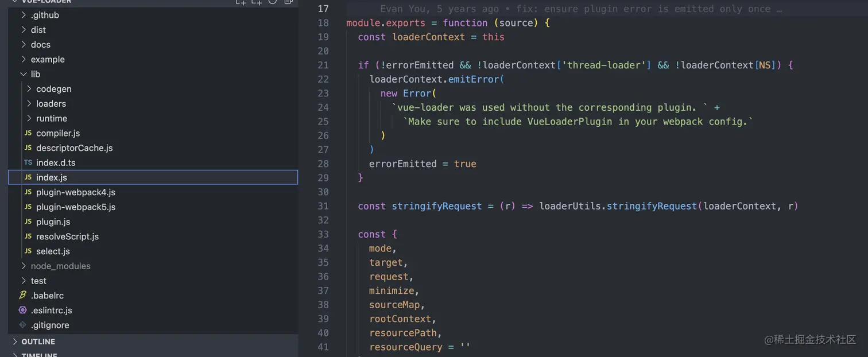Click 'const loaderContext = this' statement
Image resolution: width=868 pixels, height=357 pixels.
click(x=431, y=37)
